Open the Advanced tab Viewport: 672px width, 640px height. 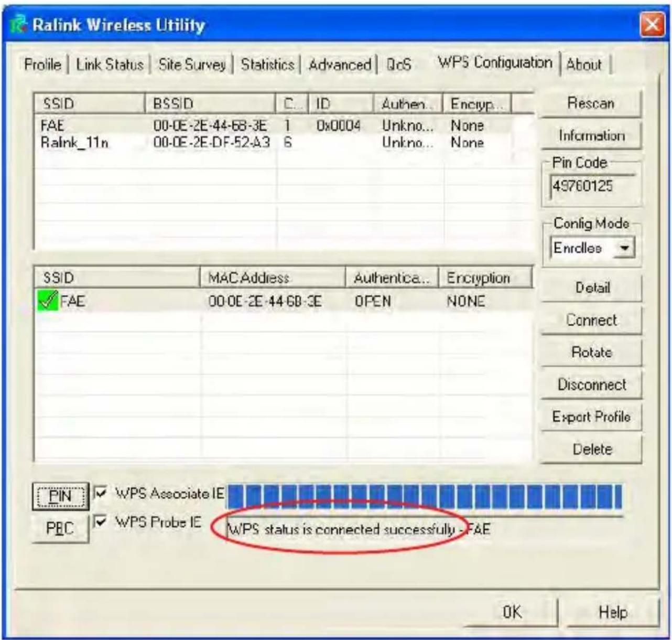click(340, 65)
